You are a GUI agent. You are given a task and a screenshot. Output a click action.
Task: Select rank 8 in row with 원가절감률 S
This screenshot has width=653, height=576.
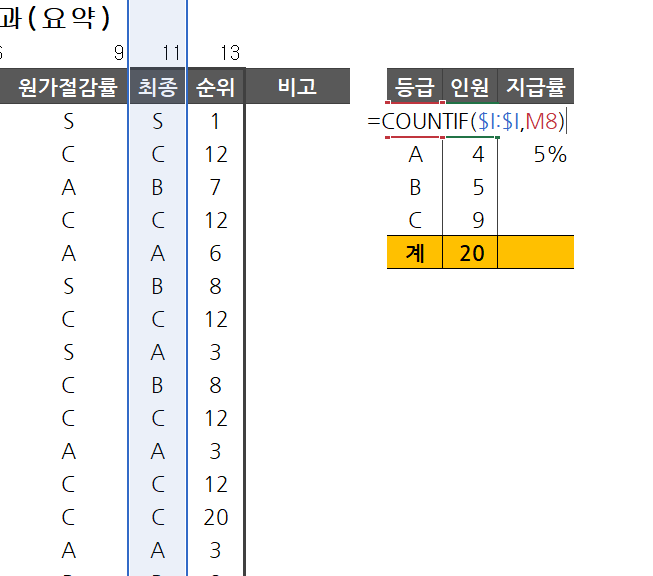pos(215,286)
